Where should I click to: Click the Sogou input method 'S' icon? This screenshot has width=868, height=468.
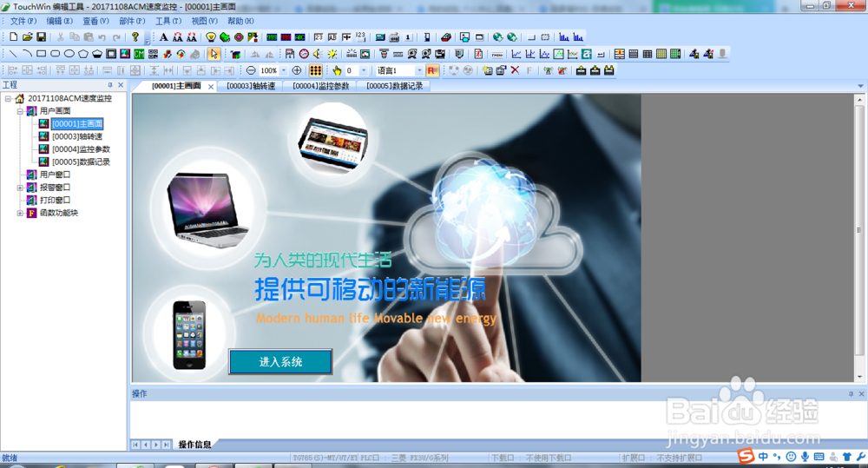click(746, 457)
